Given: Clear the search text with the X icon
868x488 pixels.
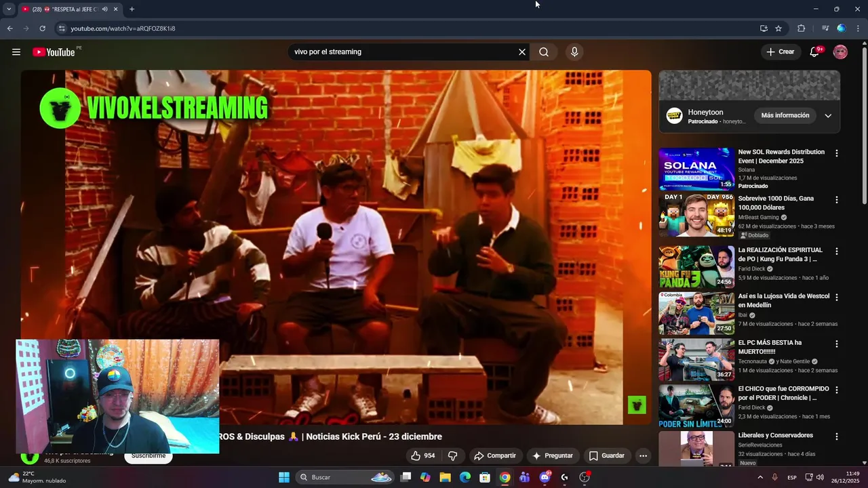Looking at the screenshot, I should (522, 52).
